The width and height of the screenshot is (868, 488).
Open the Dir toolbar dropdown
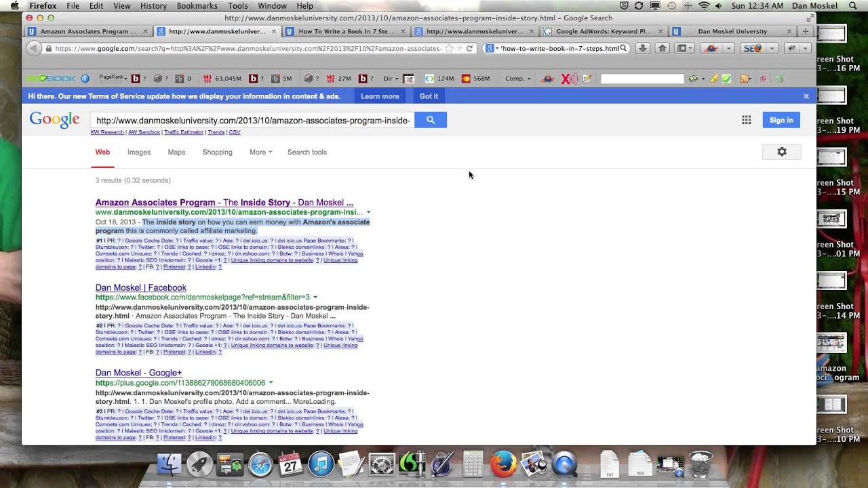coord(391,79)
